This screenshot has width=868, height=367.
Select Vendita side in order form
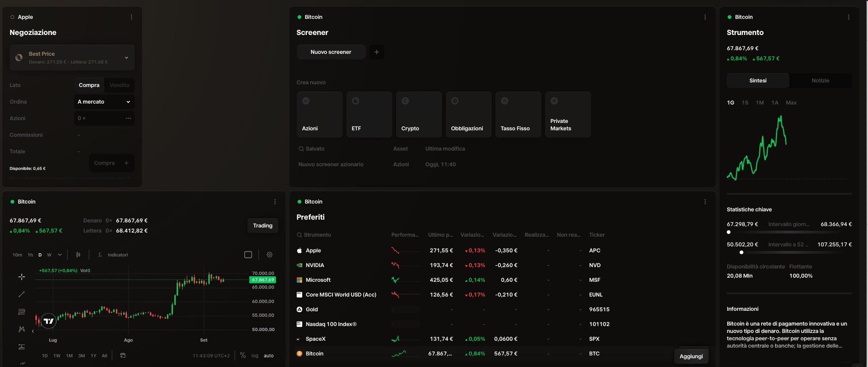click(120, 85)
